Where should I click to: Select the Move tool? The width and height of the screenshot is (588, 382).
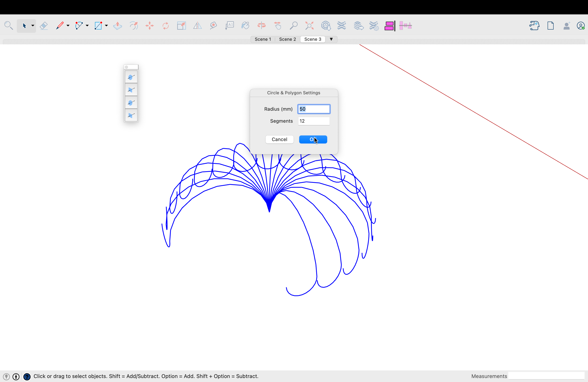point(149,26)
